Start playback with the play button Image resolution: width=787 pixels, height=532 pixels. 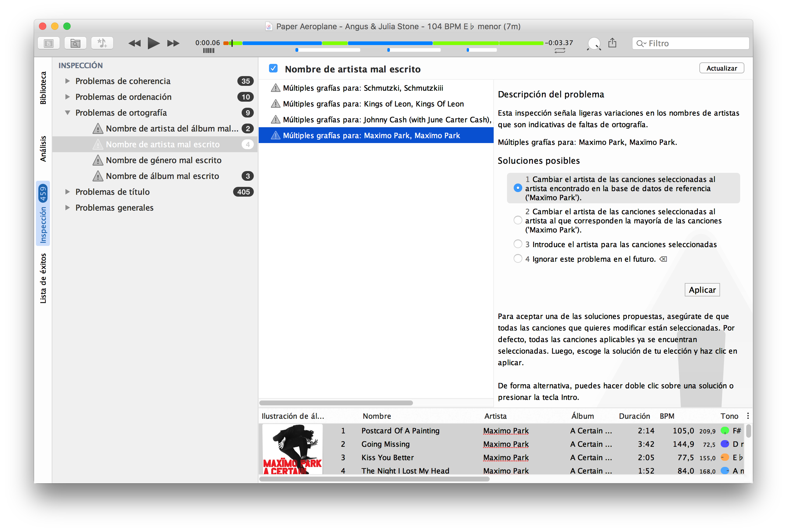pos(154,43)
